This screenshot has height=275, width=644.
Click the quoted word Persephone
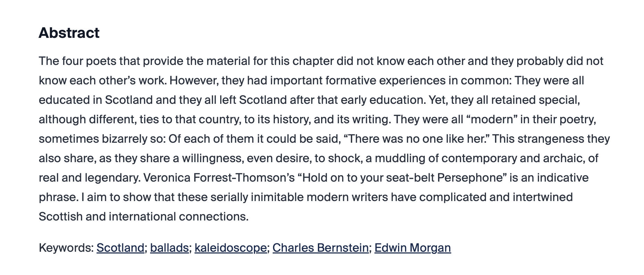point(470,177)
